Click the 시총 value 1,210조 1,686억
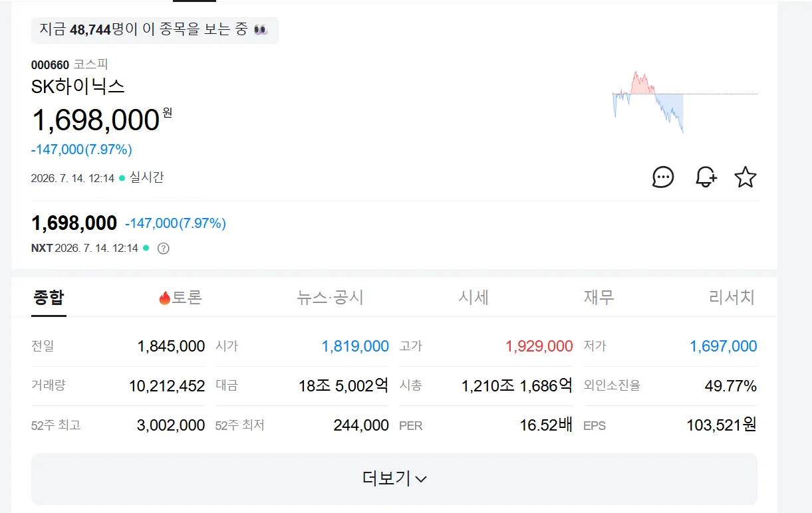The height and width of the screenshot is (513, 812). click(517, 385)
